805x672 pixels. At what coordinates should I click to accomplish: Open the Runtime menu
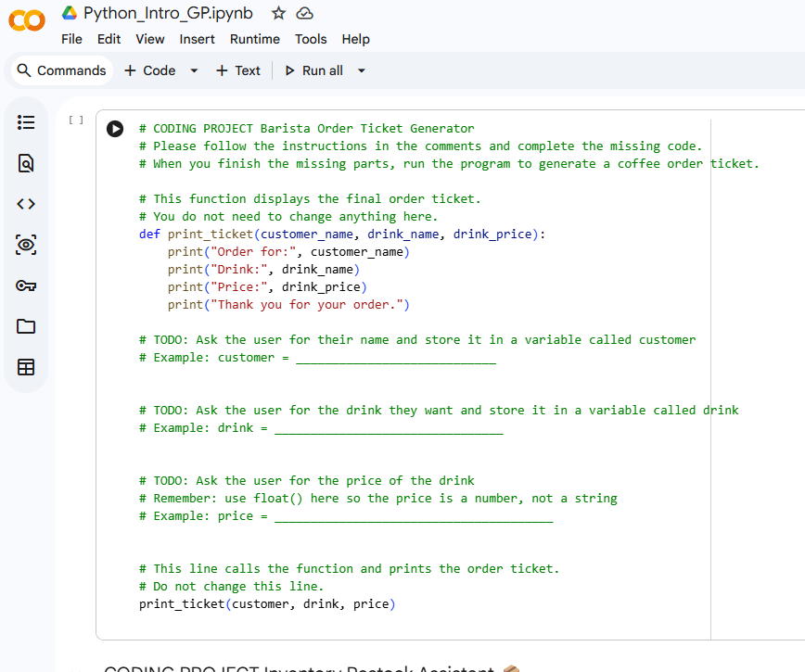click(x=255, y=40)
